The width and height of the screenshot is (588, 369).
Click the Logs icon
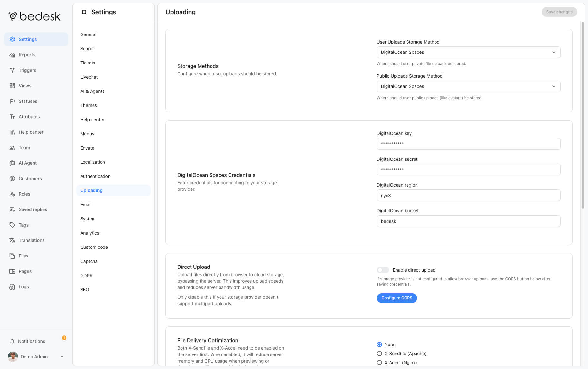click(12, 287)
